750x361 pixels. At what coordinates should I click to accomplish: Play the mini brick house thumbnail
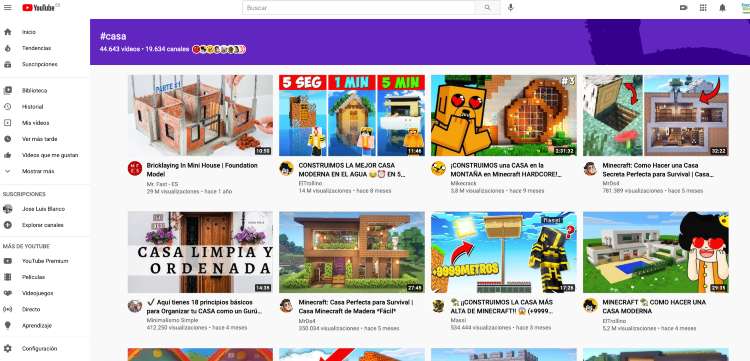point(200,115)
